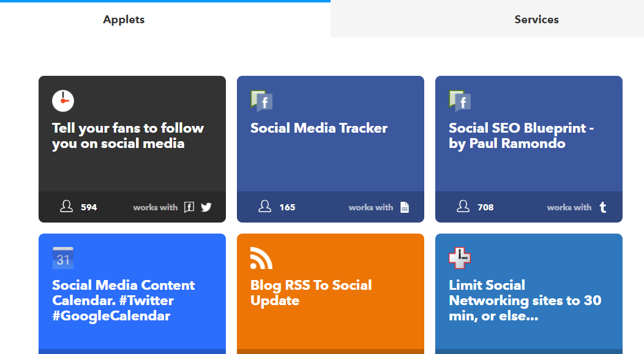Click the spreadsheet icon on Social Media Tracker
This screenshot has height=354, width=644.
[x=405, y=207]
